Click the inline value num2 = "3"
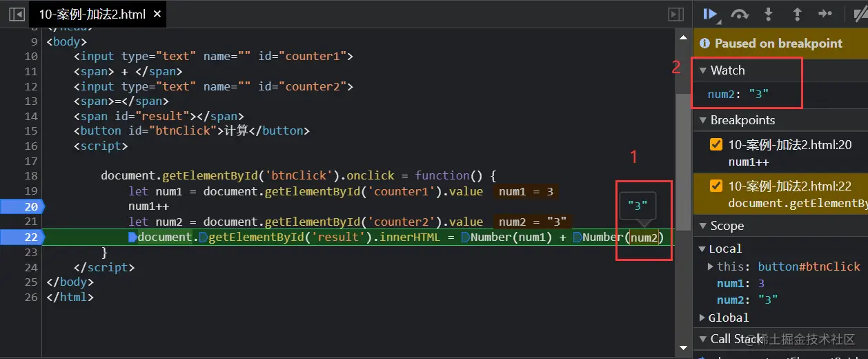 (x=533, y=222)
